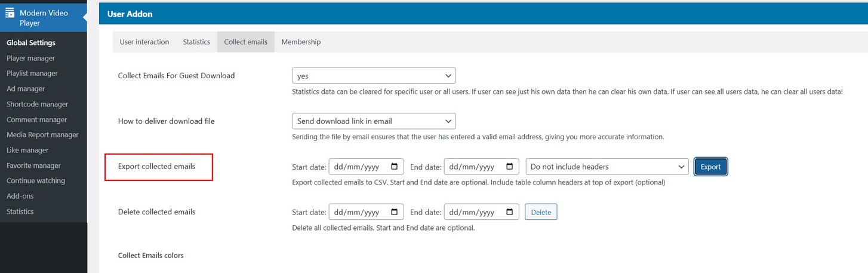Open calendar picker for Delete End date

click(509, 212)
